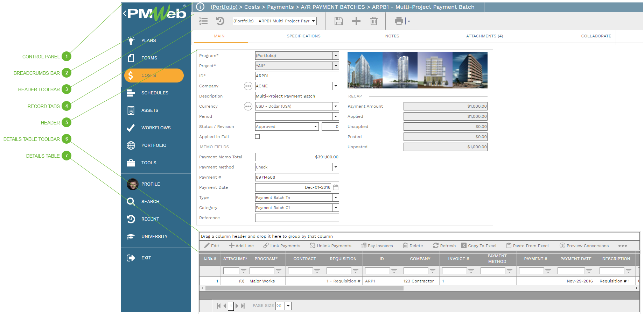644x316 pixels.
Task: Click the info icon beside breadcrumbs
Action: point(200,7)
